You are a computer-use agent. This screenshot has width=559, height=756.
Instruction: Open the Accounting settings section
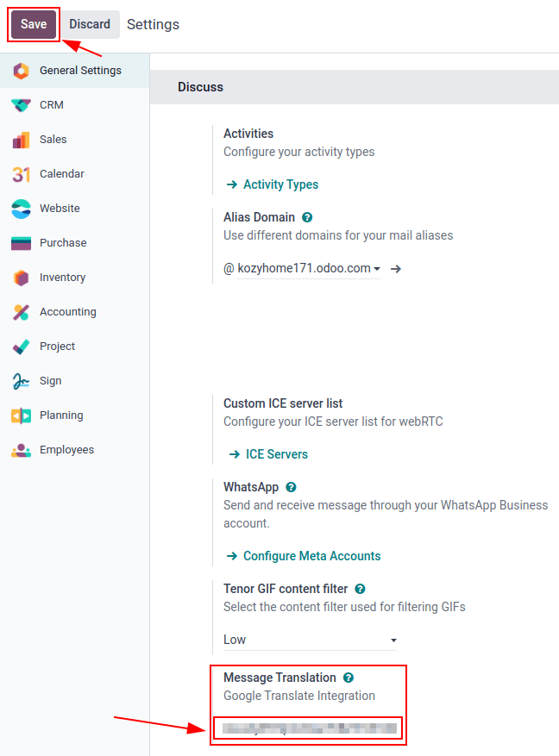click(68, 311)
